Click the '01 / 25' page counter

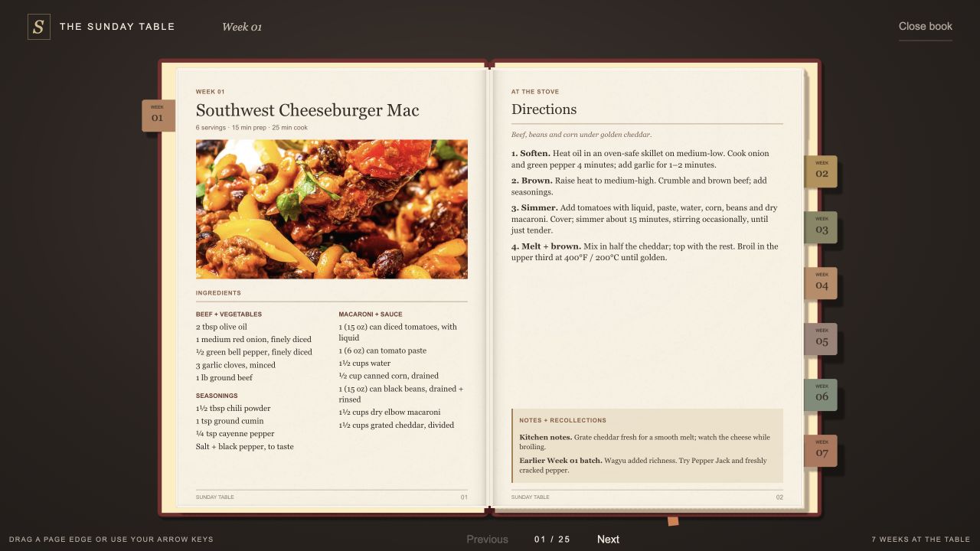(552, 540)
